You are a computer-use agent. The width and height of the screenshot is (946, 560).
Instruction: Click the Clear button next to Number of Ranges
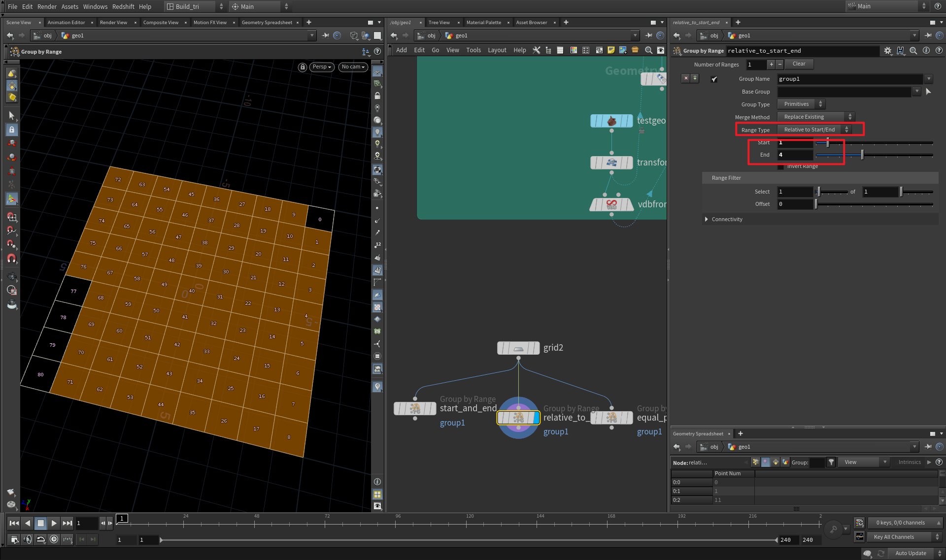click(x=799, y=64)
